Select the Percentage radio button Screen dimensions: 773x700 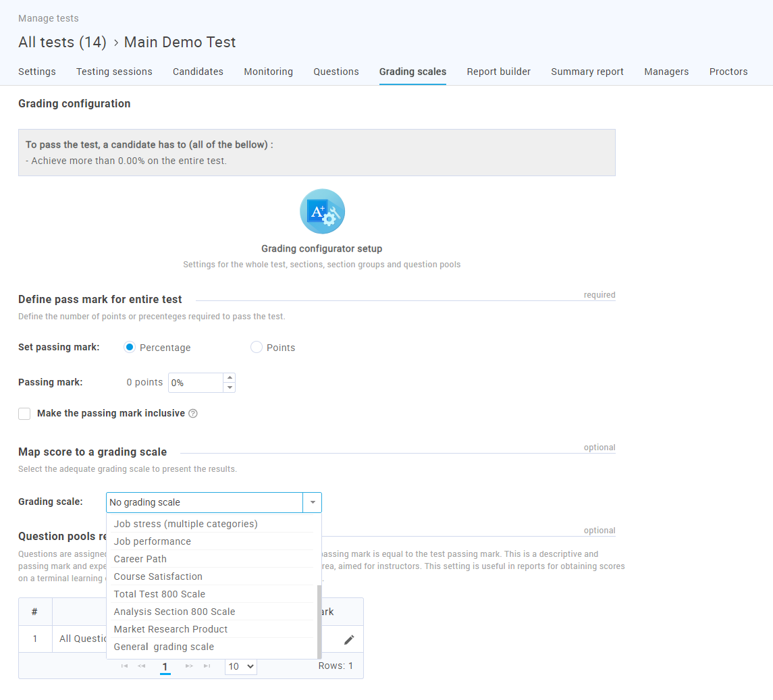(x=130, y=348)
